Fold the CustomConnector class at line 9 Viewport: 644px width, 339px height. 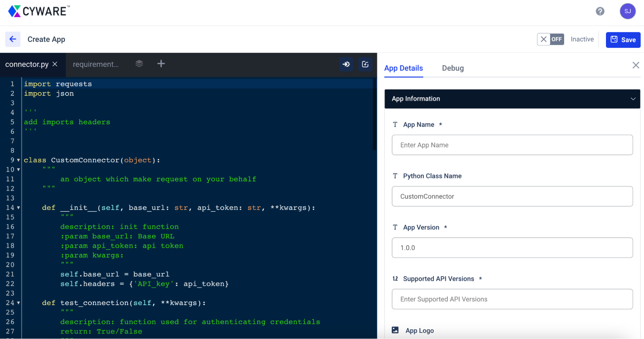(x=18, y=160)
